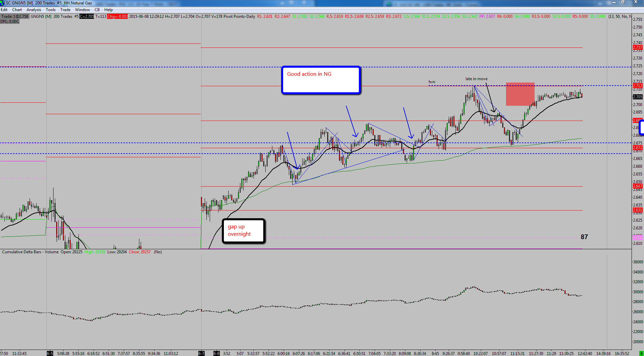Click the 'Chg=-0.002' change readout
This screenshot has width=644, height=356.
tap(117, 17)
